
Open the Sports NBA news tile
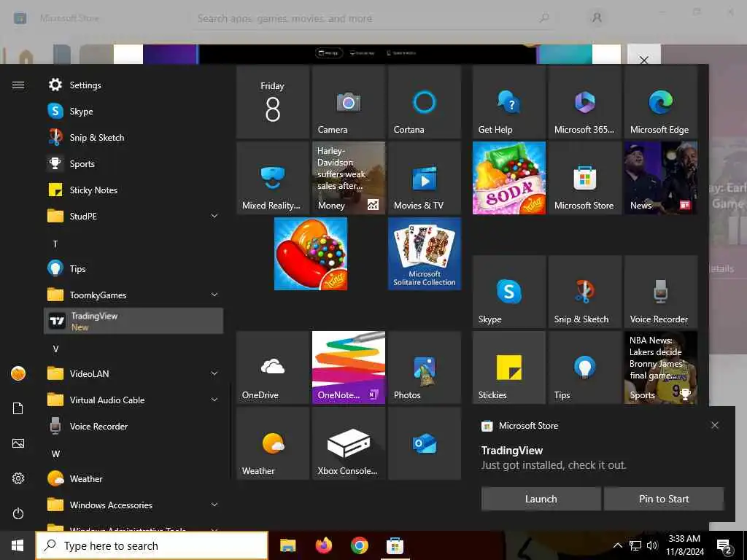click(660, 367)
